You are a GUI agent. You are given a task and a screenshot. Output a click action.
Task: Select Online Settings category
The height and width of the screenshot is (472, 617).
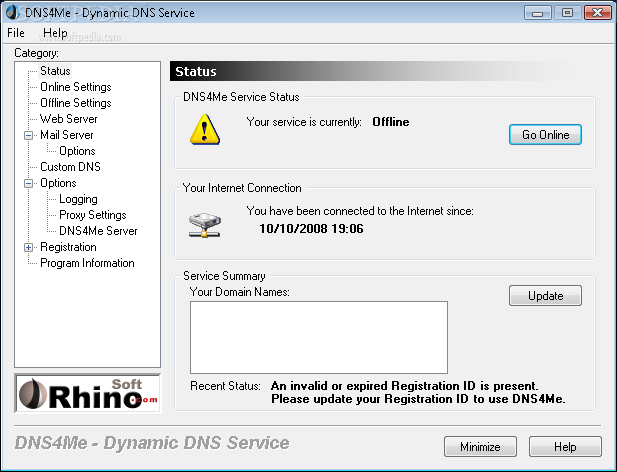[76, 87]
